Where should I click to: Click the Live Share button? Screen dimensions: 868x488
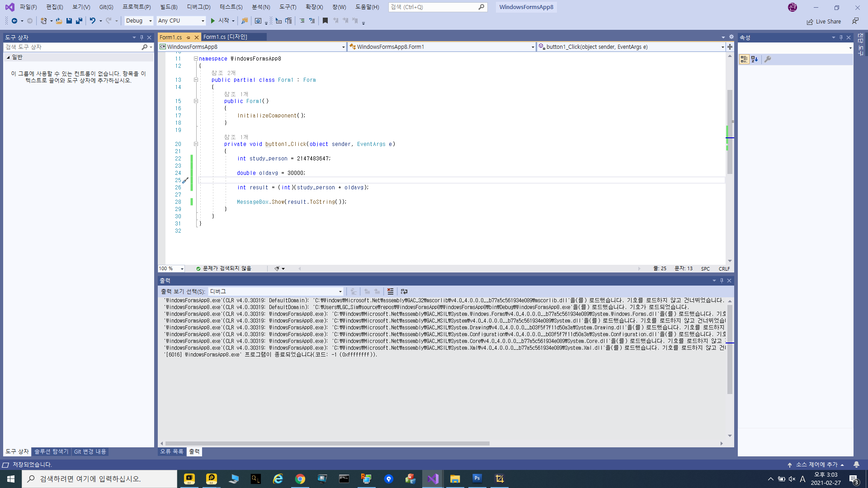click(824, 21)
